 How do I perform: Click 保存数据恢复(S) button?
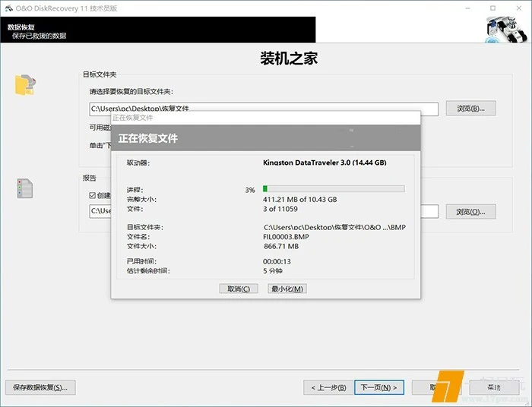[x=40, y=387]
